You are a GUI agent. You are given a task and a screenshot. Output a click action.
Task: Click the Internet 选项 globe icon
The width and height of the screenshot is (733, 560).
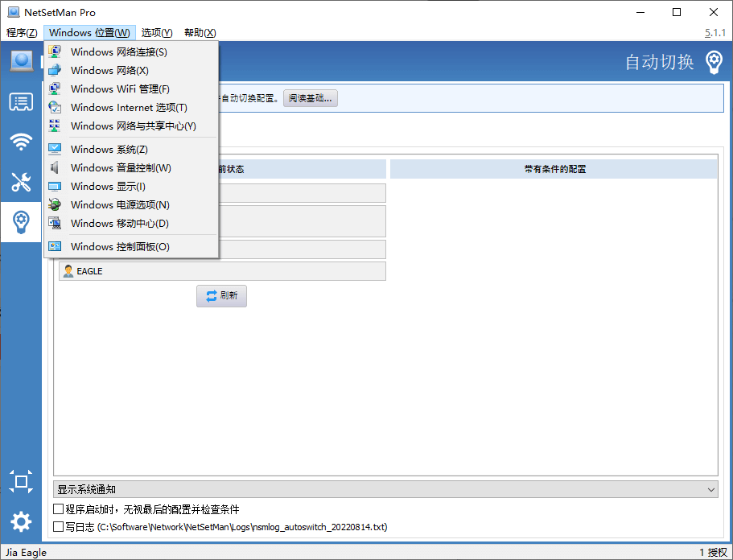click(55, 107)
